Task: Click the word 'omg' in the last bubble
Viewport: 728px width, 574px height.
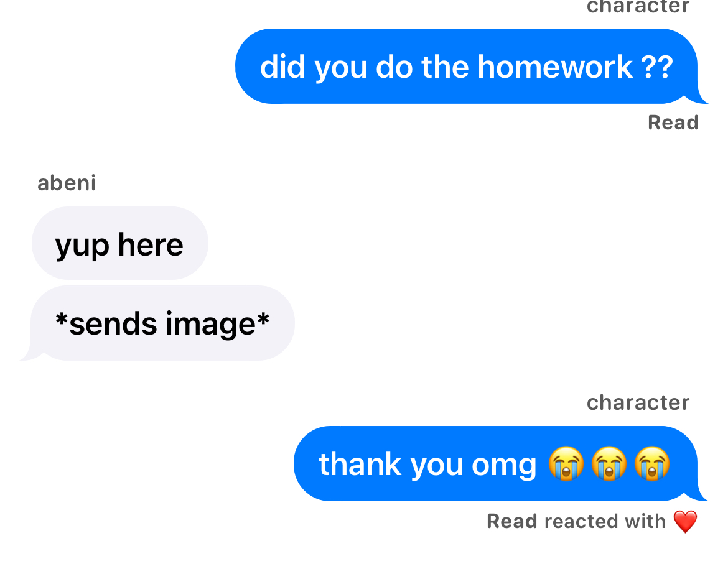Action: pyautogui.click(x=504, y=466)
